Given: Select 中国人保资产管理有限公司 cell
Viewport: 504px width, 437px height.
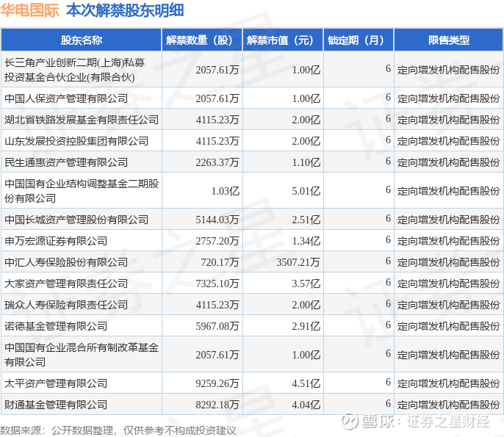Looking at the screenshot, I should pos(82,98).
